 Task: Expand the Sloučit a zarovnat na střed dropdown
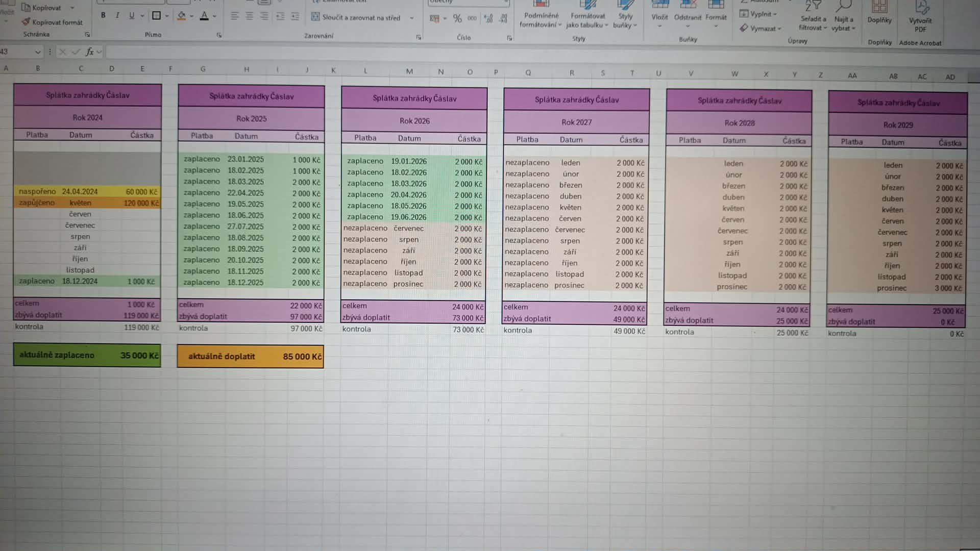[411, 18]
